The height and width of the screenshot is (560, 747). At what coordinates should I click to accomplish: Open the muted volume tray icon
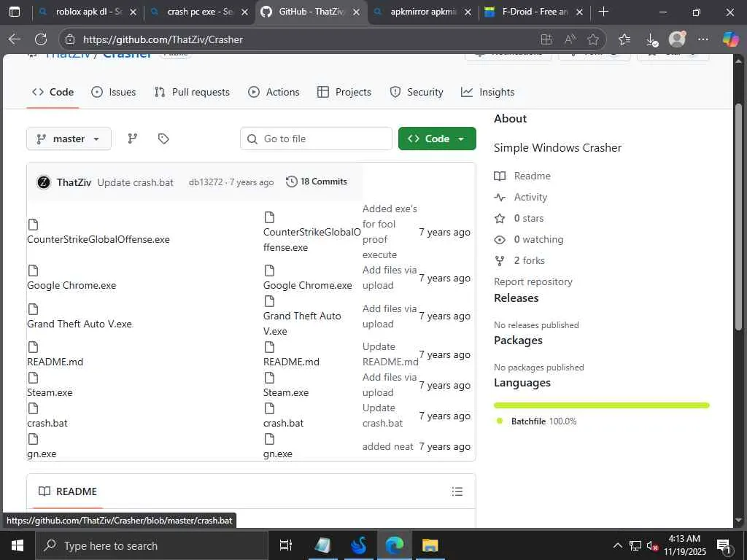pyautogui.click(x=653, y=545)
